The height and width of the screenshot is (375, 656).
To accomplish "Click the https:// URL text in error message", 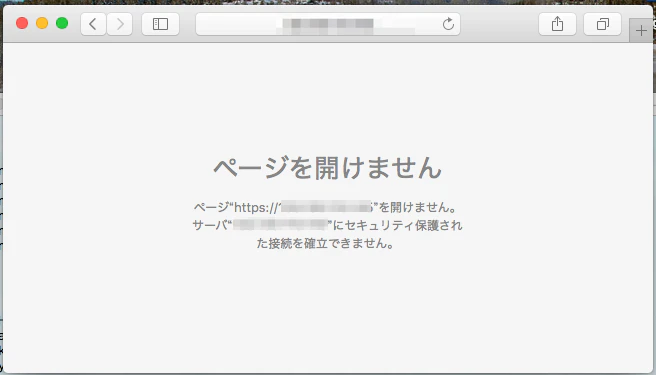I will click(x=304, y=207).
